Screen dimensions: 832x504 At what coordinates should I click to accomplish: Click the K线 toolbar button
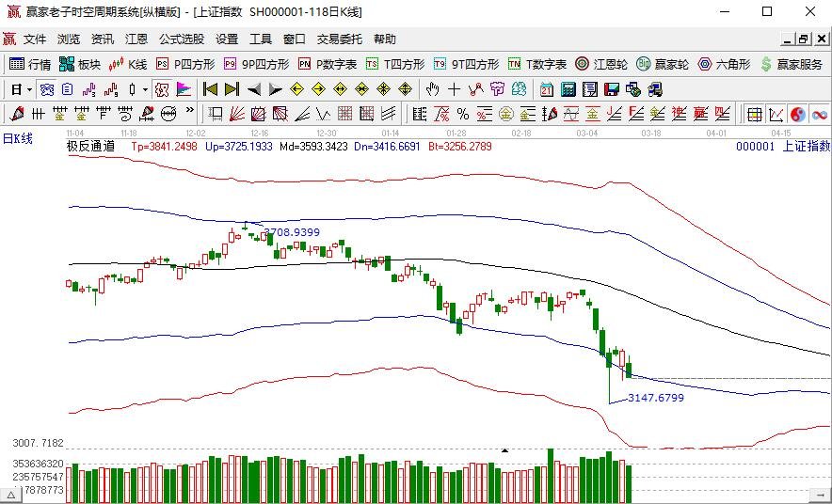(127, 65)
